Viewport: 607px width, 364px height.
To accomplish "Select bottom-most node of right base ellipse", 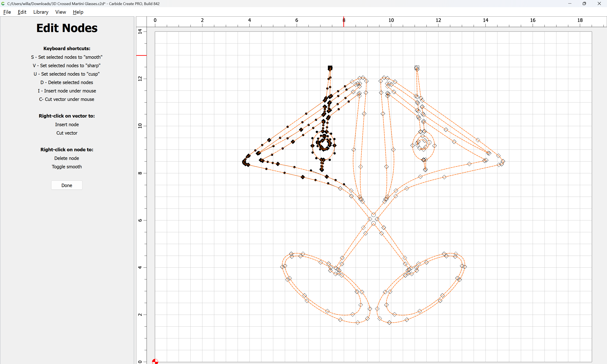I will (389, 323).
